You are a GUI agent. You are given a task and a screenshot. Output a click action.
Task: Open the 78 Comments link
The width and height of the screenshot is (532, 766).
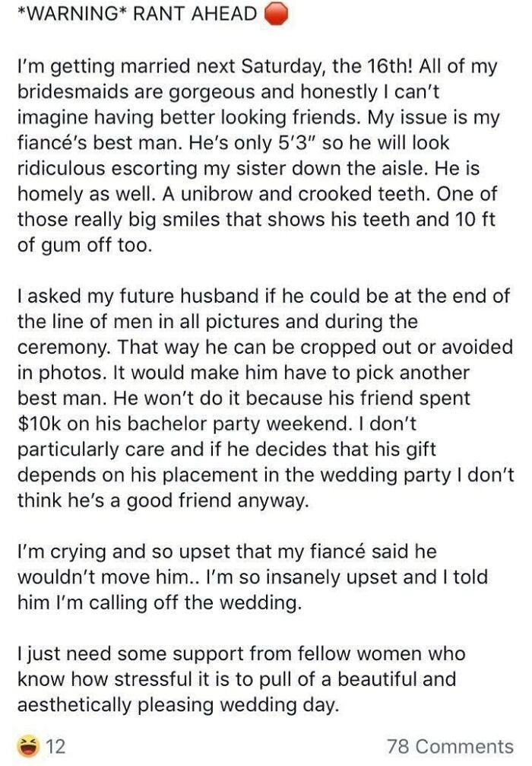point(449,746)
